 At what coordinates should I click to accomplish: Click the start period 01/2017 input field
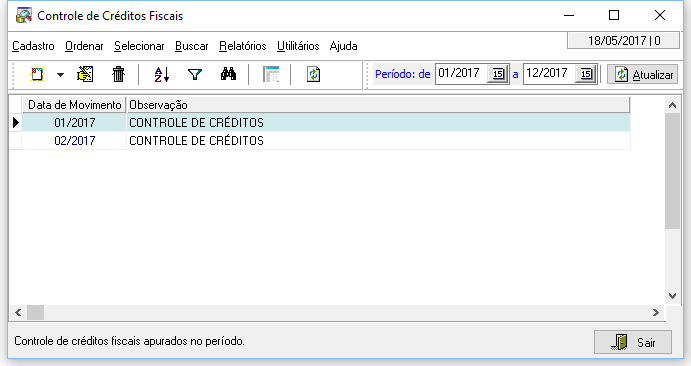point(462,73)
